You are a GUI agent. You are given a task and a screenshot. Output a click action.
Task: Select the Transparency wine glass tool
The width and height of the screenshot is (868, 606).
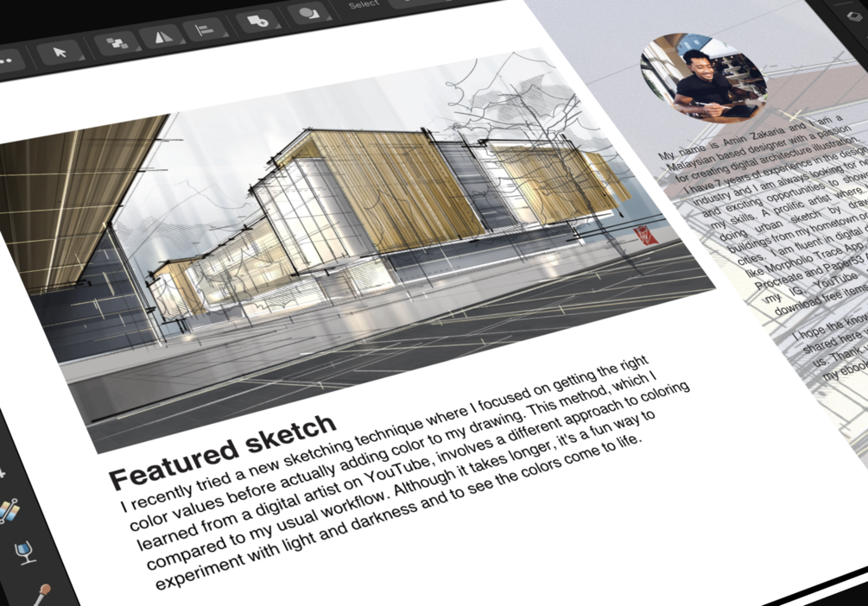[x=25, y=552]
